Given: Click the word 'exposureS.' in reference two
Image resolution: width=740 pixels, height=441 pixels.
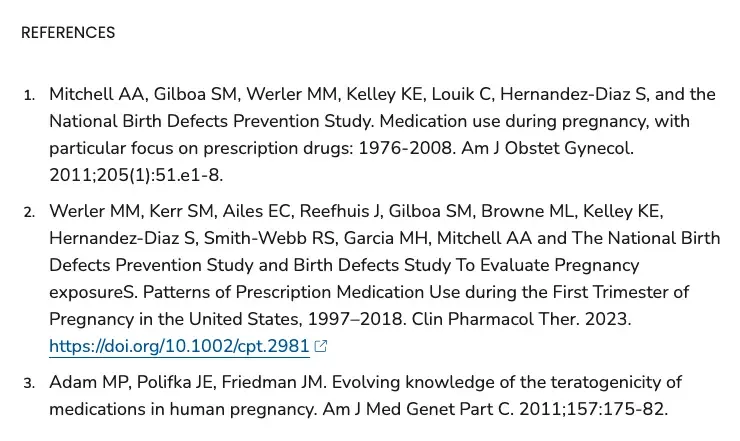Looking at the screenshot, I should pyautogui.click(x=93, y=292).
